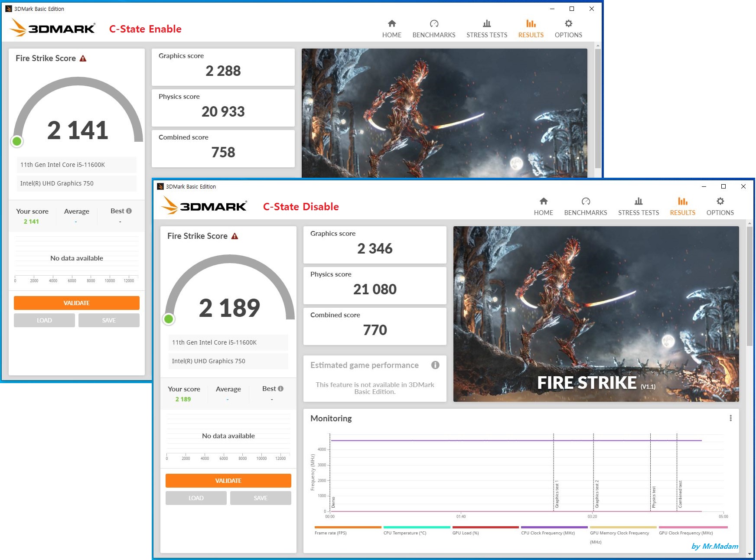Click Your score value 2 141
This screenshot has height=560, width=756.
[31, 221]
